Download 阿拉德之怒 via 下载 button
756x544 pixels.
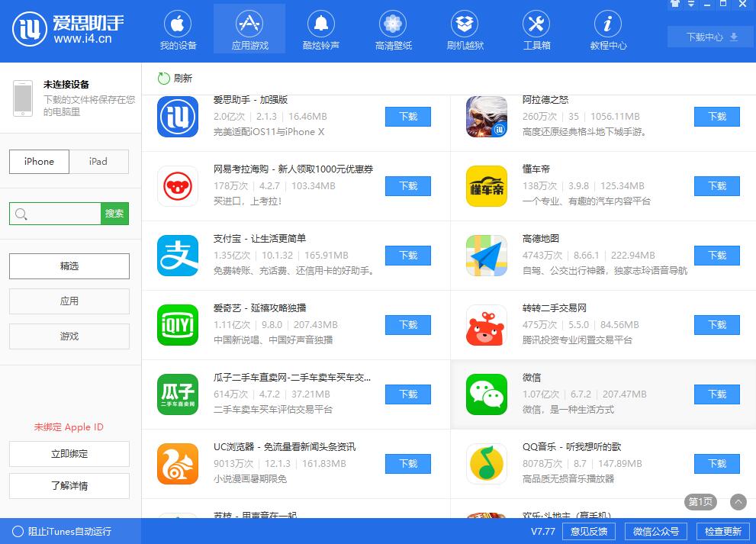coord(717,117)
